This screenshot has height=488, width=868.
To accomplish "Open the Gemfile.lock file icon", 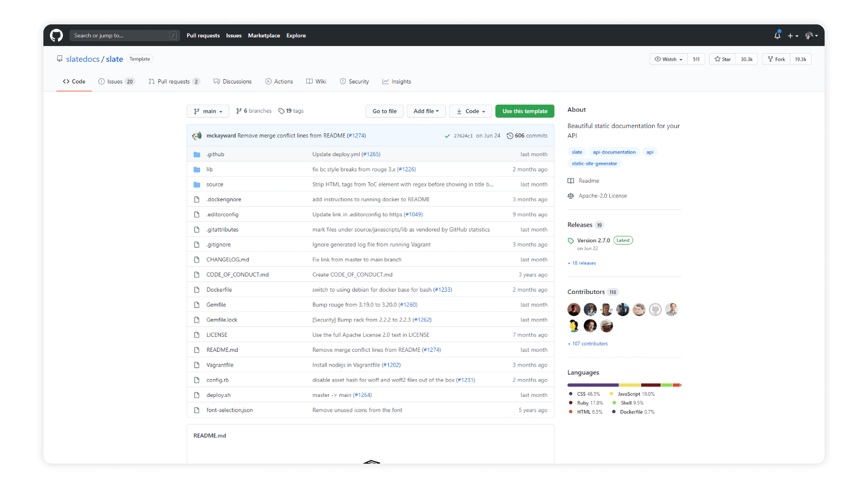I will click(197, 320).
